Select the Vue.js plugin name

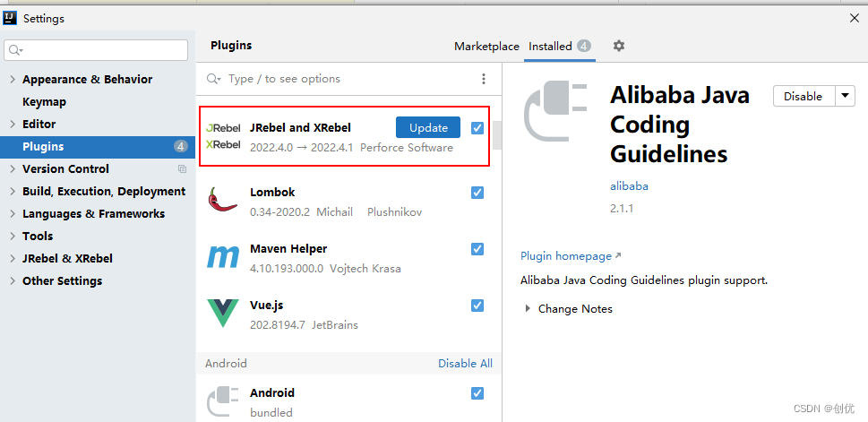[x=267, y=306]
